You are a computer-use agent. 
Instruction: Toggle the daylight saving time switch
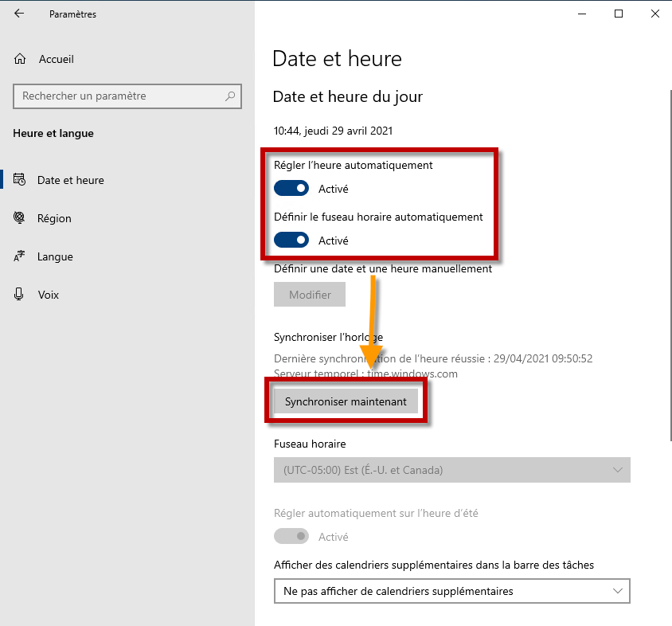pyautogui.click(x=291, y=536)
